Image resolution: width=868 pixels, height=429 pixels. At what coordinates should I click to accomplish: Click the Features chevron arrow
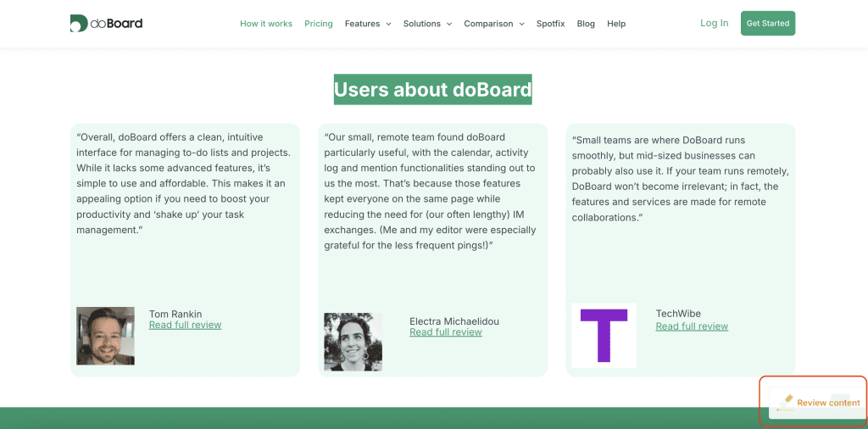click(388, 25)
